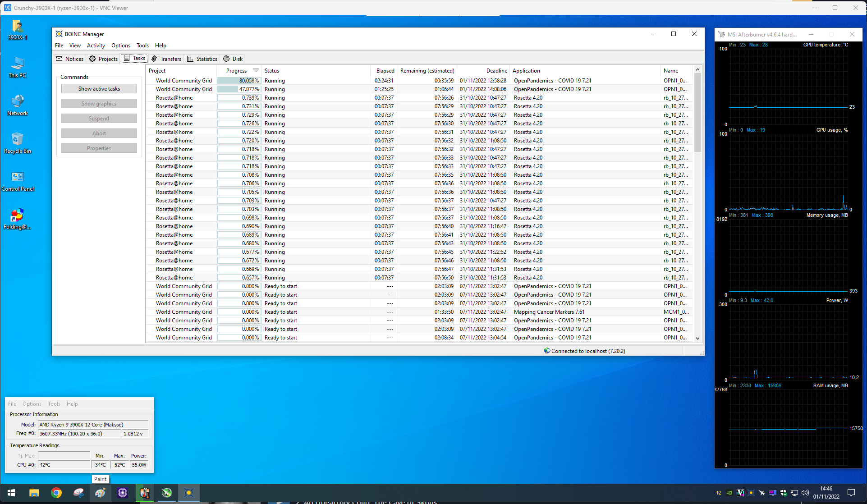This screenshot has height=504, width=867.
Task: Open BOINC Manager's Help menu
Action: coord(161,46)
